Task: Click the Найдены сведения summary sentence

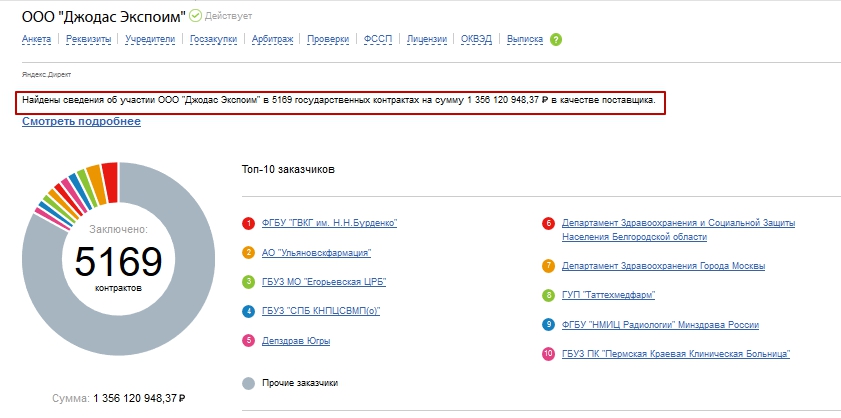Action: [x=339, y=100]
